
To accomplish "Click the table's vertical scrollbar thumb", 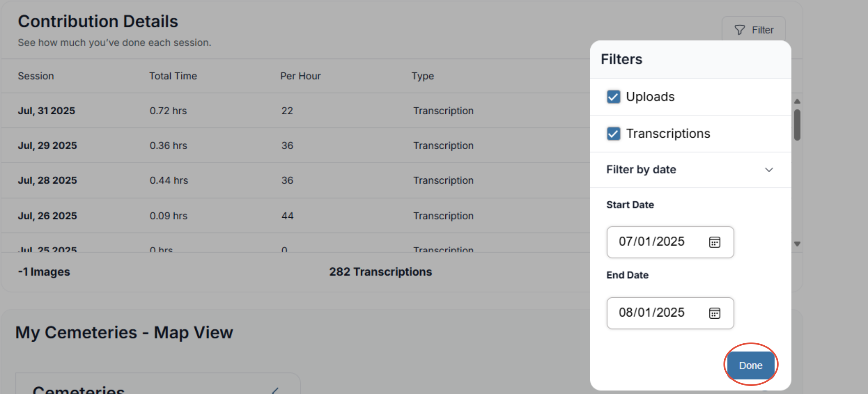I will pyautogui.click(x=797, y=125).
